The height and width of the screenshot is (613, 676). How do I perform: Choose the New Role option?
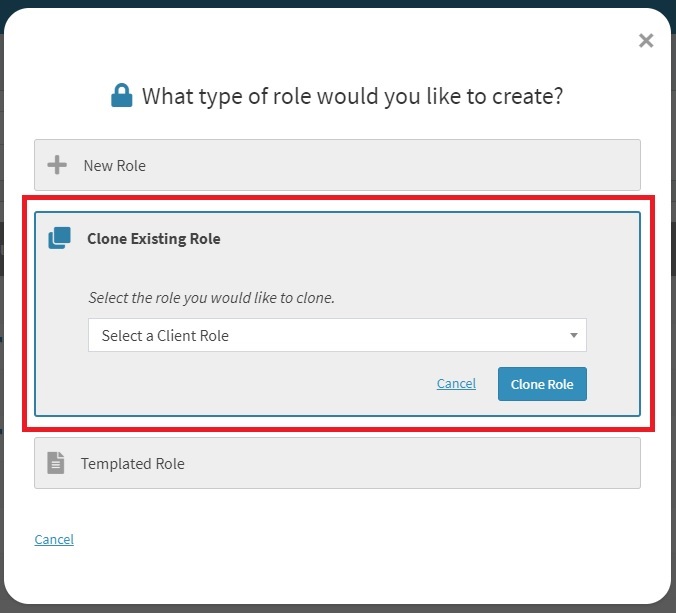coord(337,165)
